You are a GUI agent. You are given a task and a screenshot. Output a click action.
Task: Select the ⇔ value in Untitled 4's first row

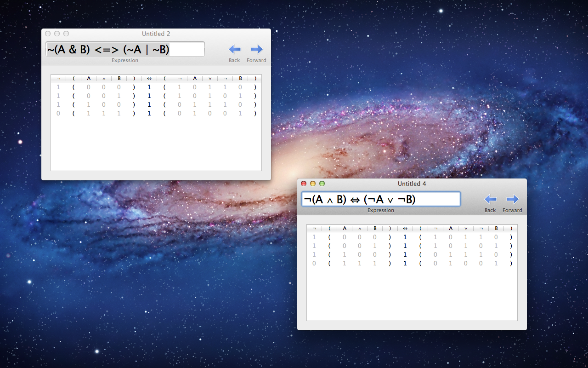[x=405, y=237]
